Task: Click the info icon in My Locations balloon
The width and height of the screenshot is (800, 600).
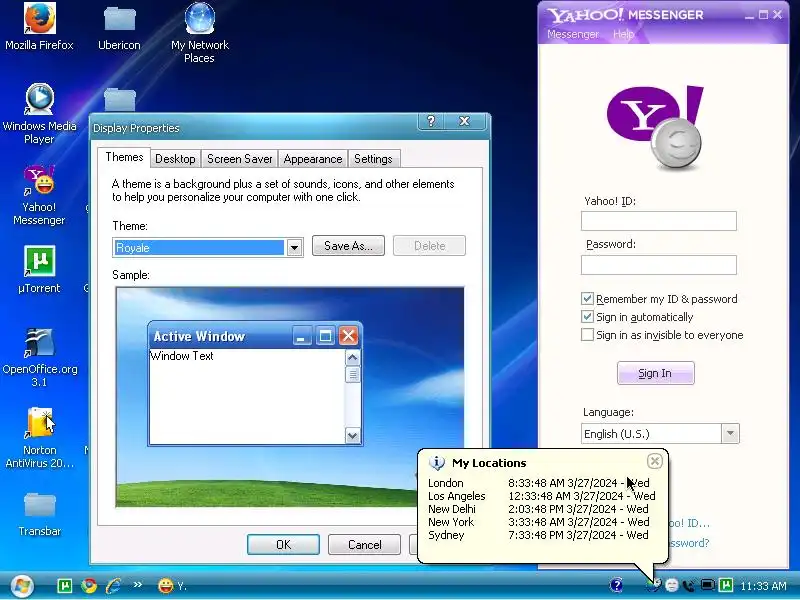Action: 437,463
